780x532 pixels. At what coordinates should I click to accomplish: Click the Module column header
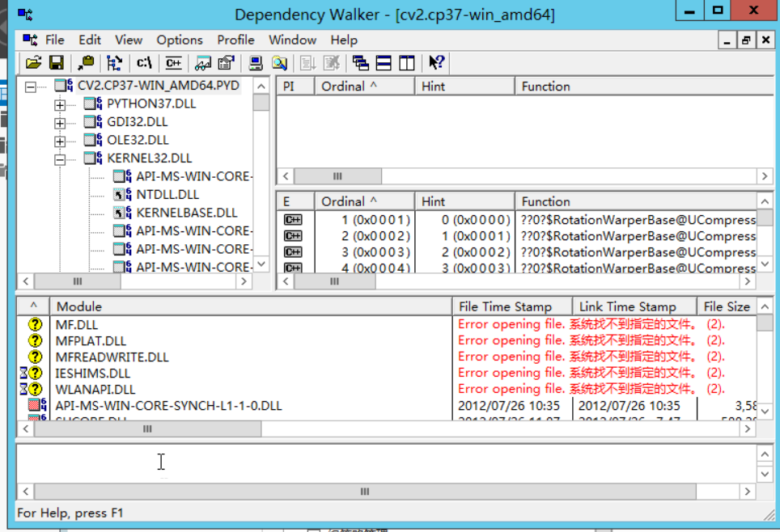(x=251, y=306)
